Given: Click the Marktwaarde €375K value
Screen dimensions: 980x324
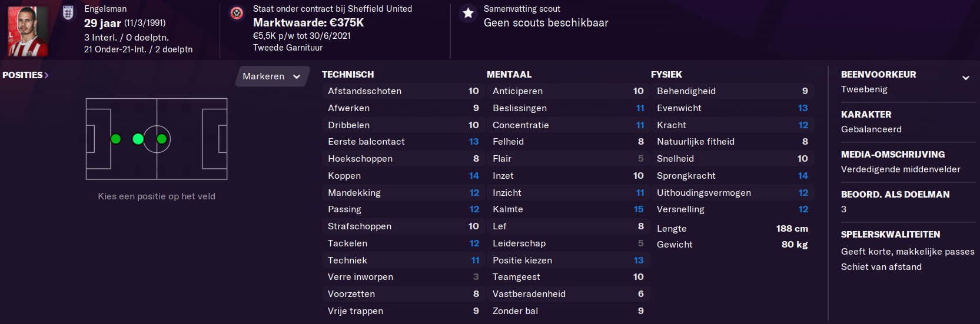Looking at the screenshot, I should pyautogui.click(x=308, y=23).
